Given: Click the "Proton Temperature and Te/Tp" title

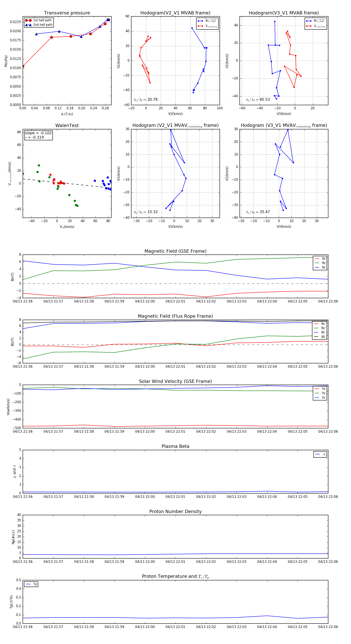Looking at the screenshot, I should pos(175,576).
